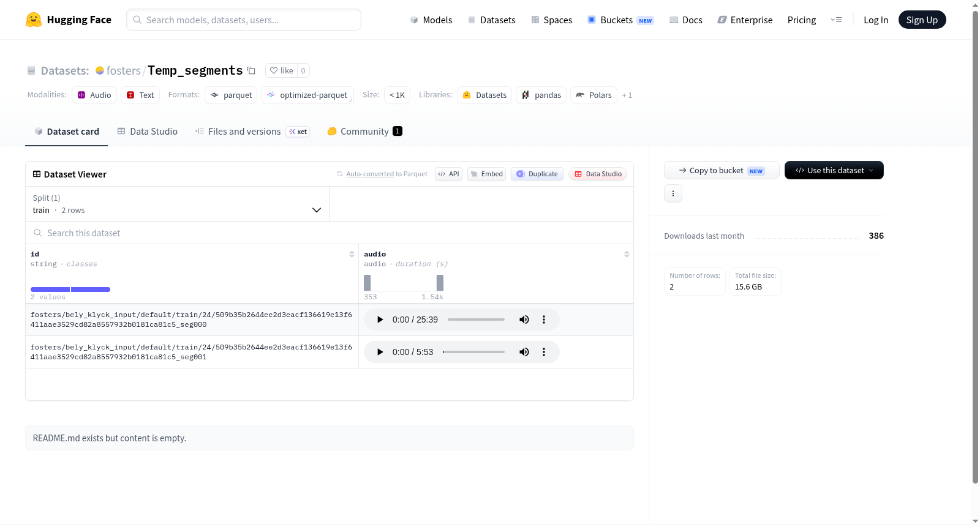This screenshot has width=980, height=527.
Task: Seek within the 5:53 audio progress bar
Action: pyautogui.click(x=473, y=352)
